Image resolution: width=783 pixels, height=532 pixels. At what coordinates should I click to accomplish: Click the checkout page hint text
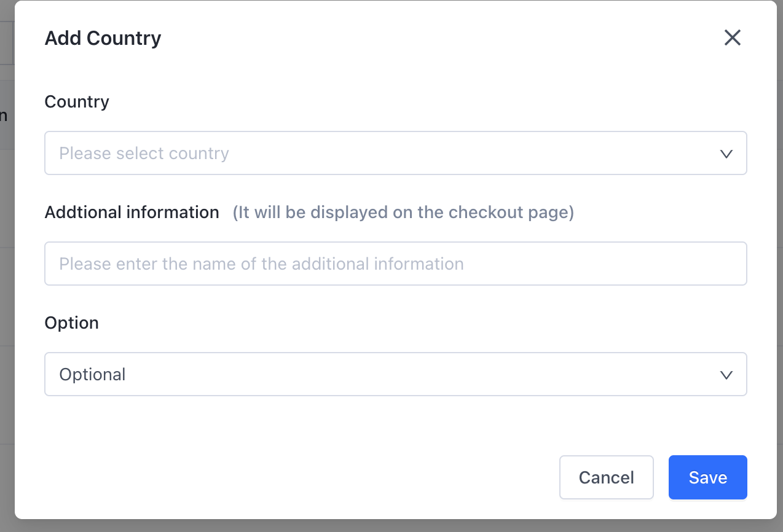click(x=403, y=213)
